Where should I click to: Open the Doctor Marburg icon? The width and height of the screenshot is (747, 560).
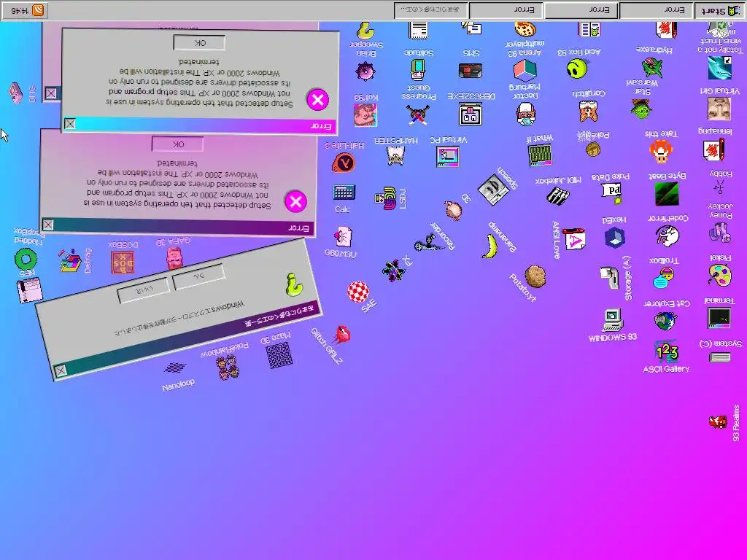(x=526, y=114)
